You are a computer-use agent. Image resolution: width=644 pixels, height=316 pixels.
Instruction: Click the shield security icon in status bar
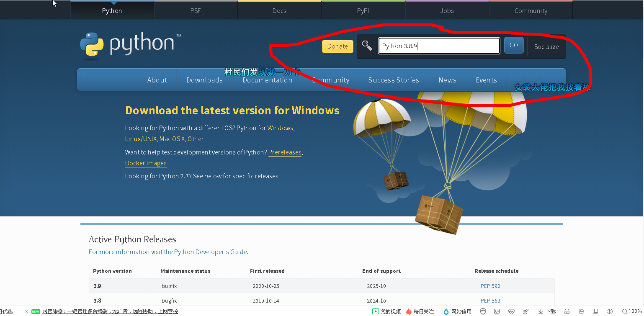483,311
